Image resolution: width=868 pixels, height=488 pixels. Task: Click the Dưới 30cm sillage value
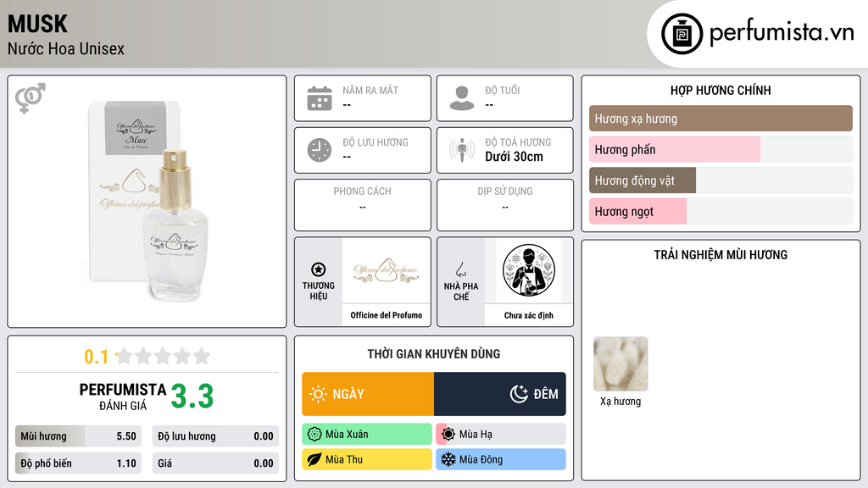coord(514,157)
